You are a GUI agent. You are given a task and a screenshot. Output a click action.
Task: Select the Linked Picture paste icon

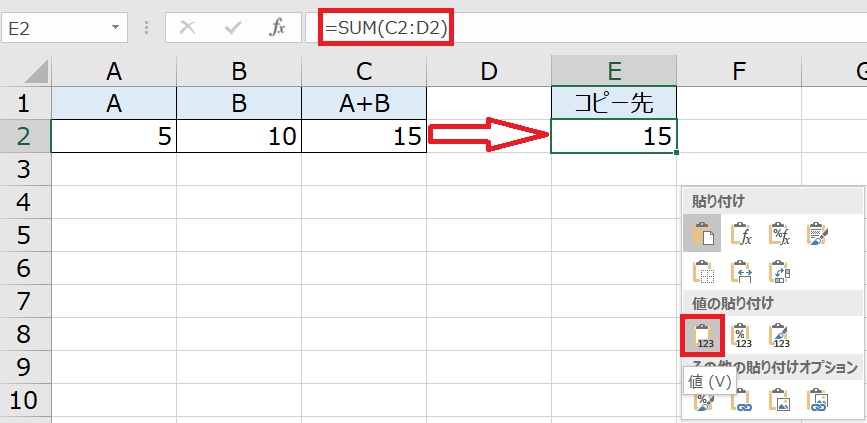click(x=817, y=399)
